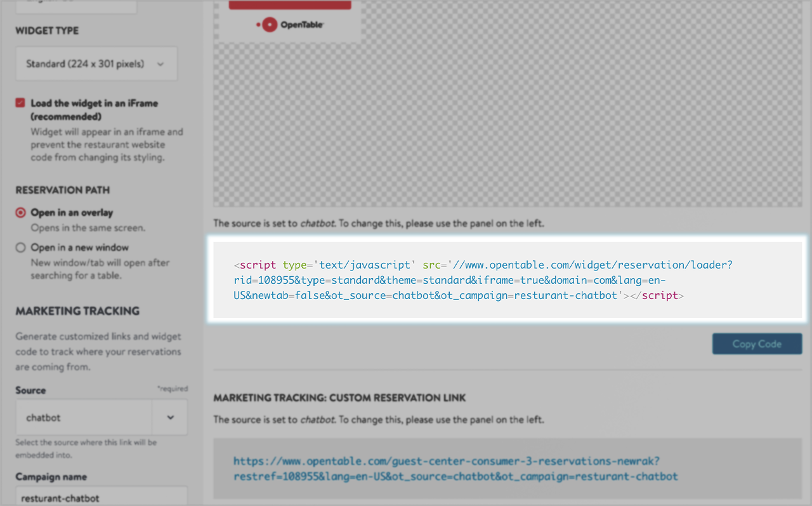
Task: Click the RESERVATION PATH heading
Action: tap(62, 190)
